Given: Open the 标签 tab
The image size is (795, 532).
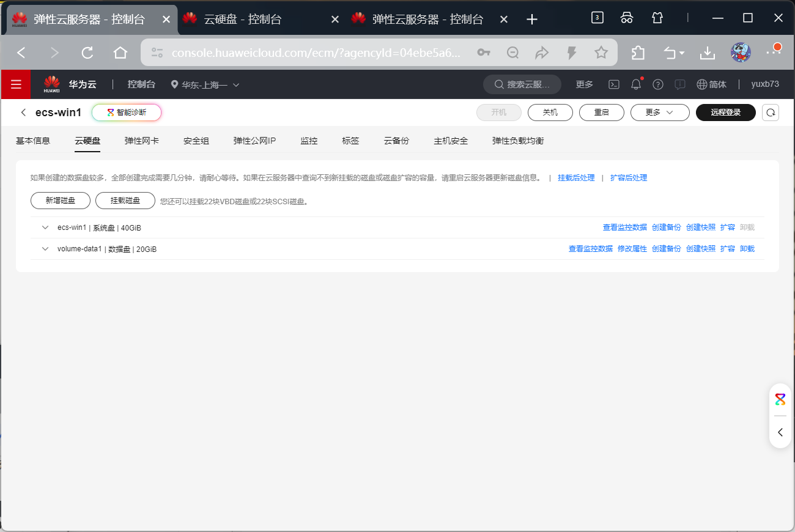Looking at the screenshot, I should tap(350, 141).
